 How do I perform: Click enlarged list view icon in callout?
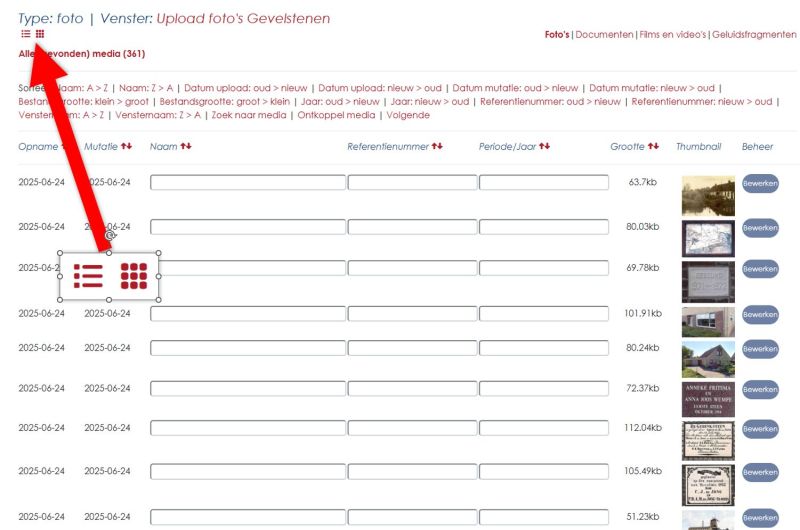coord(88,276)
